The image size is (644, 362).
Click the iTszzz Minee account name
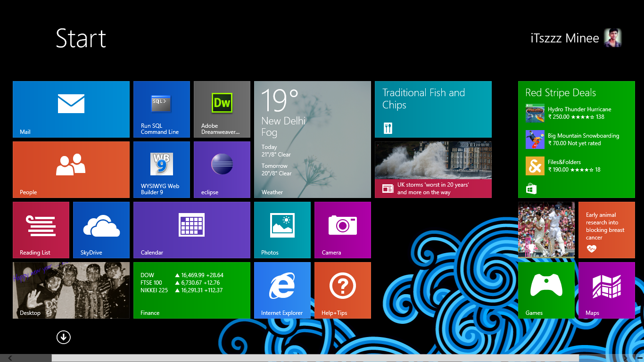tap(565, 38)
